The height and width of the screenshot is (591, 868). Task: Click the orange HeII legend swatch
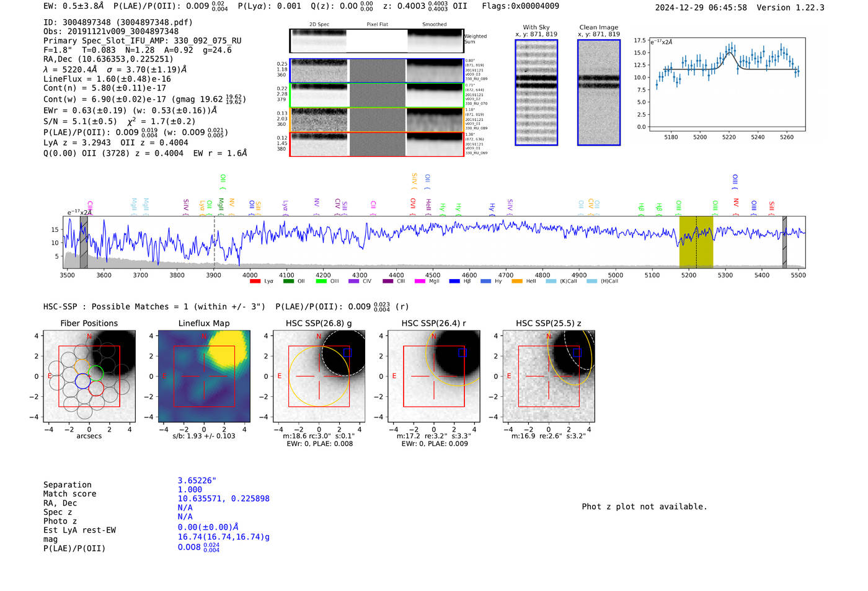pos(517,282)
